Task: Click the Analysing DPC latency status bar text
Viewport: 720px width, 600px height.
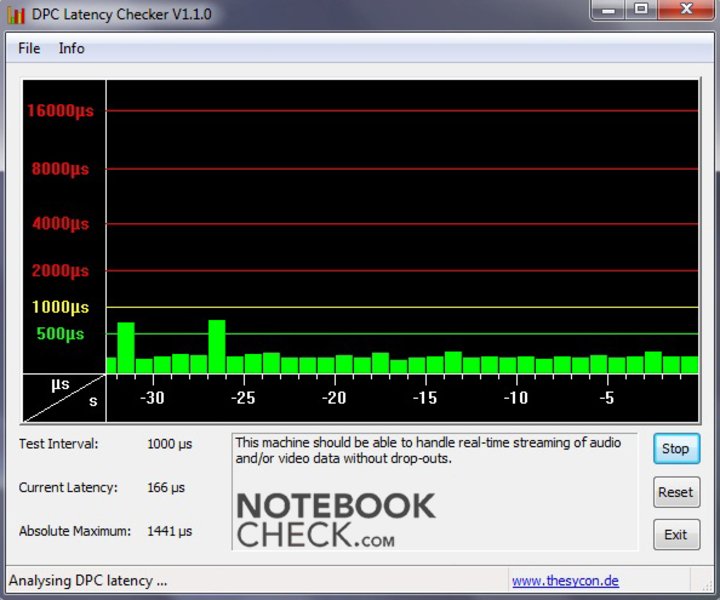Action: pos(88,581)
